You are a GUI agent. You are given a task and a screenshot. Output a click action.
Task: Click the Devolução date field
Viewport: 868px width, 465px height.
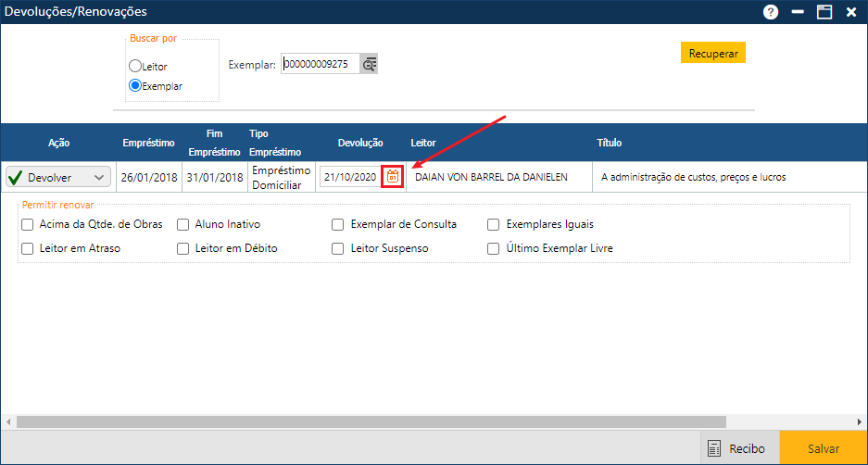click(349, 177)
